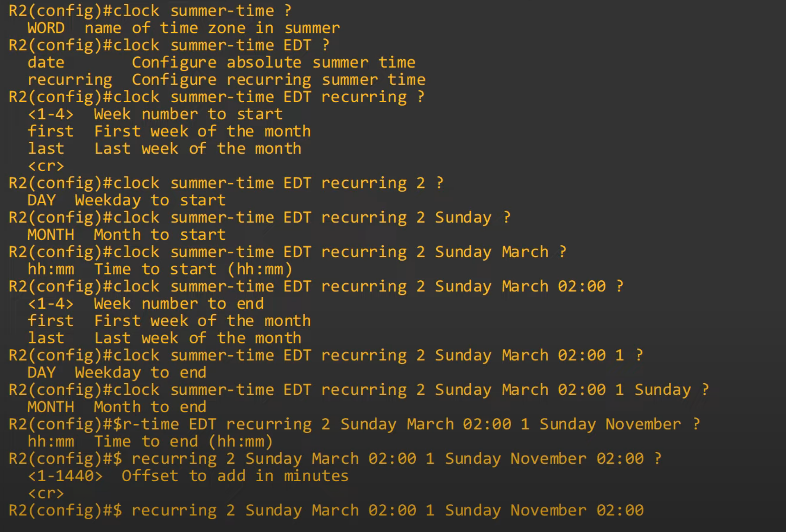Click the command ending 'March 02:00 ?'
This screenshot has width=786, height=532.
pyautogui.click(x=316, y=286)
